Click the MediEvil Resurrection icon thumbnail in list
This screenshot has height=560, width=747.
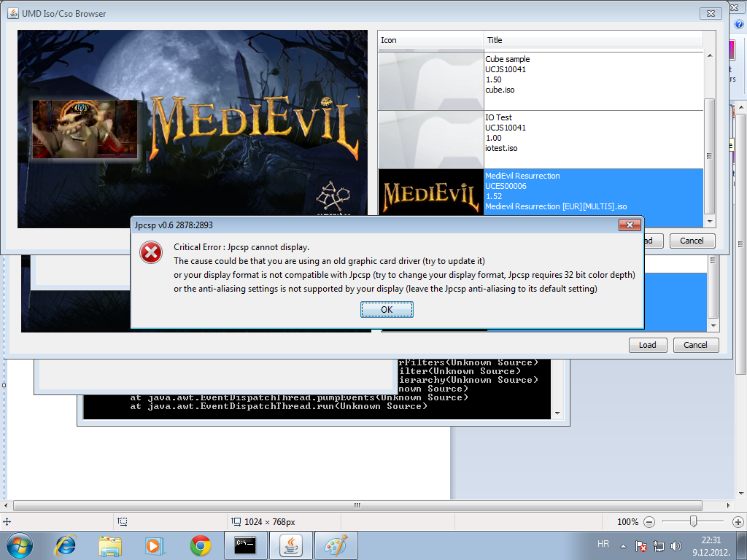tap(430, 193)
